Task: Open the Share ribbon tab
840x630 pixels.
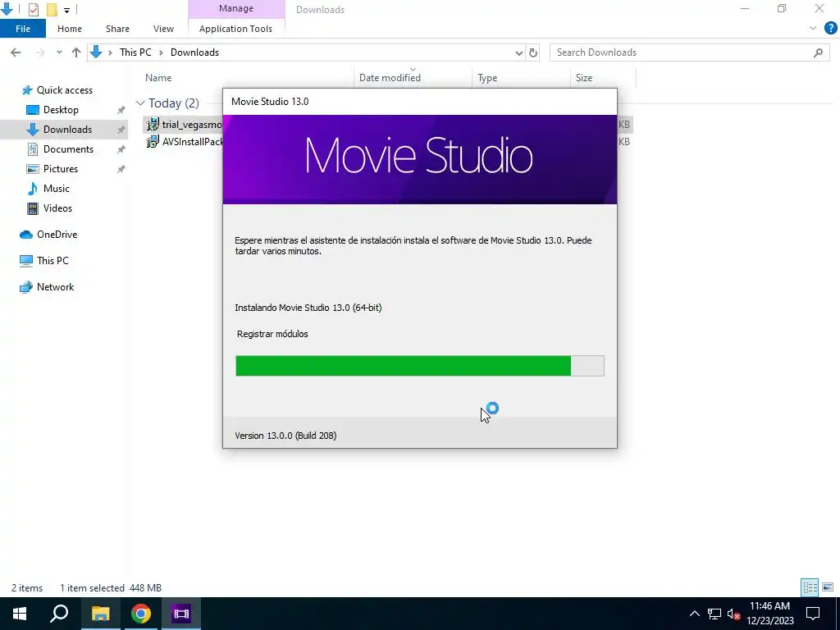Action: tap(117, 29)
